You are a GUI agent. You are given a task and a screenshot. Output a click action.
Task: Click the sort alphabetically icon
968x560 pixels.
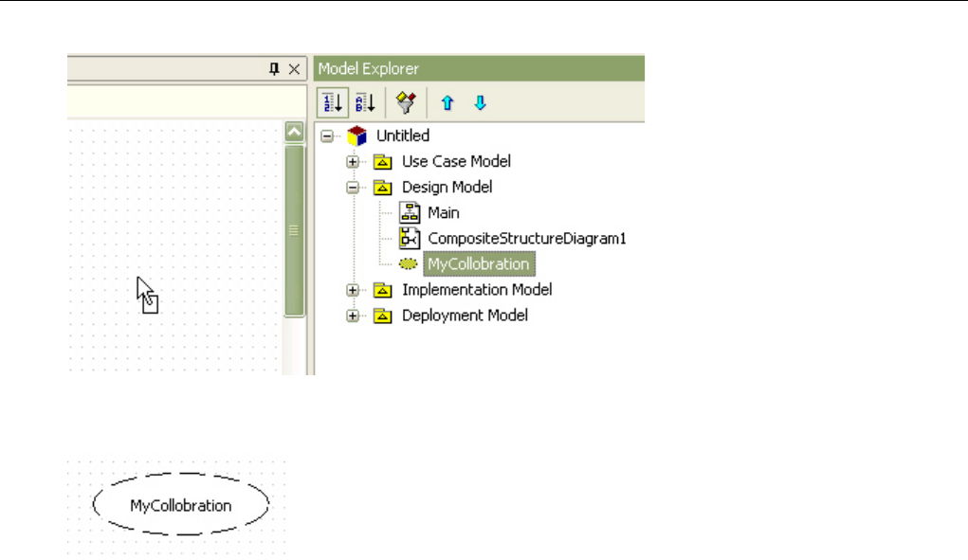pos(365,102)
